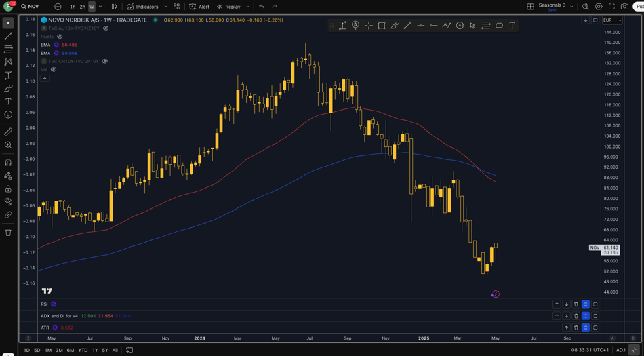Open the EUR currency dropdown
644x356 pixels.
pos(612,20)
